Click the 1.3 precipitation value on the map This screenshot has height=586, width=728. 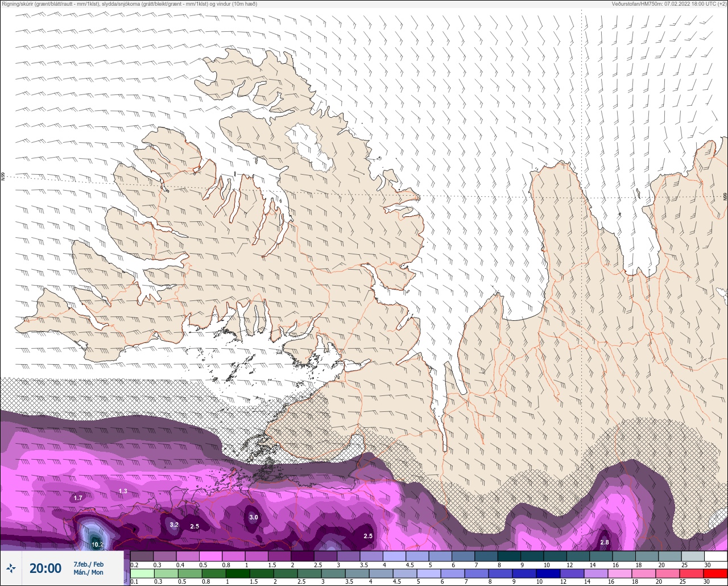(x=123, y=491)
